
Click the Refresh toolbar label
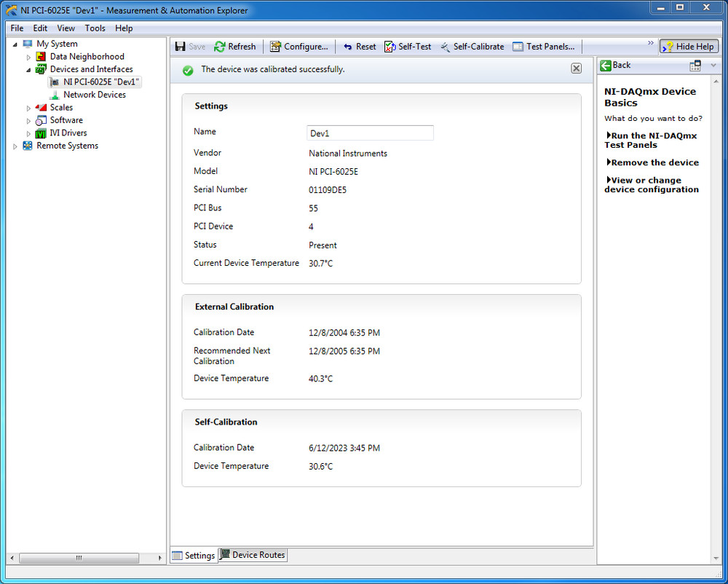point(242,47)
